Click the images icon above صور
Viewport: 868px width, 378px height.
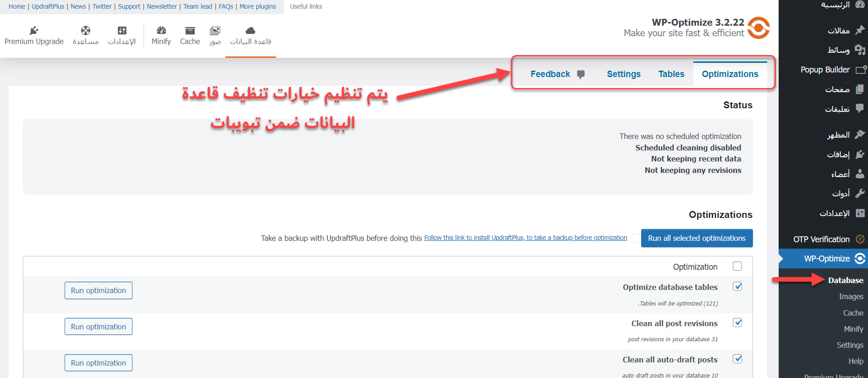click(x=215, y=30)
